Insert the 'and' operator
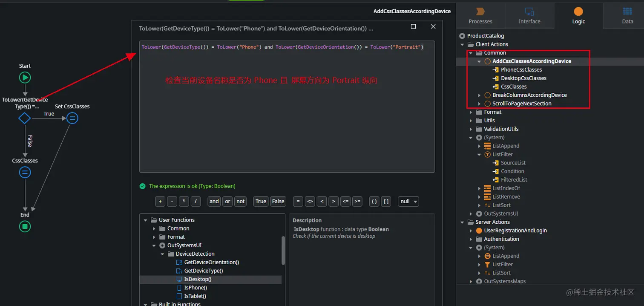 [214, 201]
